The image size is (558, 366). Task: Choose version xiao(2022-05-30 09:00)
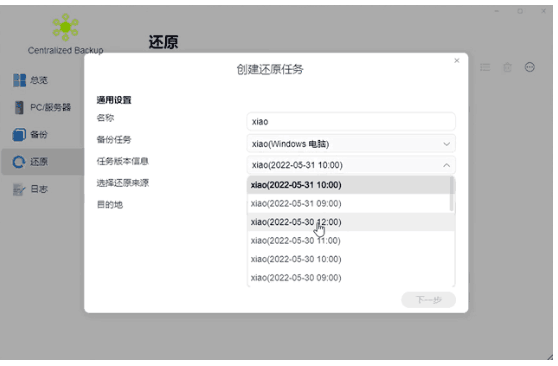click(351, 277)
